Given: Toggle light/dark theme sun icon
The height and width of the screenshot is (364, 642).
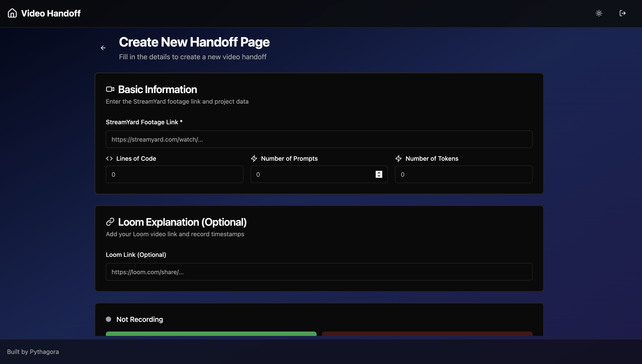Looking at the screenshot, I should pos(599,13).
